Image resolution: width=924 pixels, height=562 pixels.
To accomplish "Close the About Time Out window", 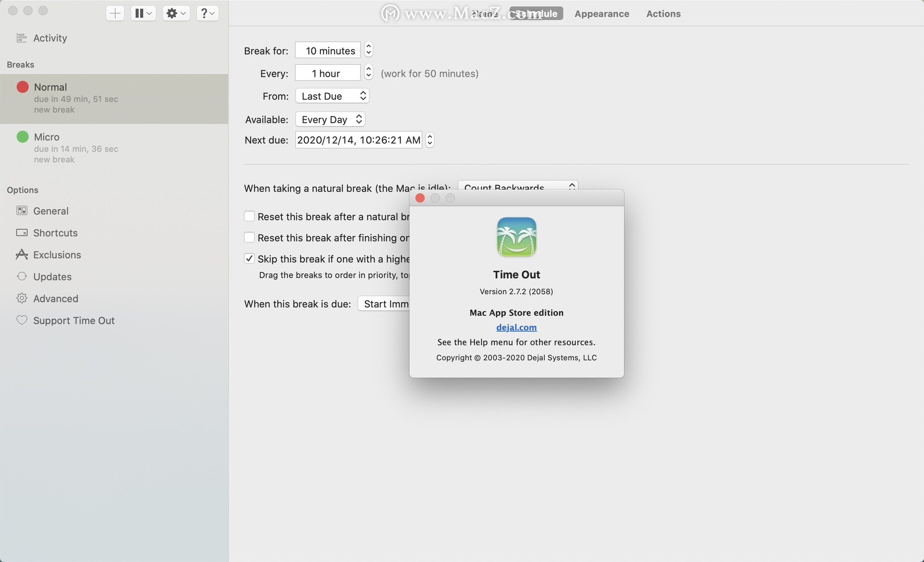I will tap(420, 198).
